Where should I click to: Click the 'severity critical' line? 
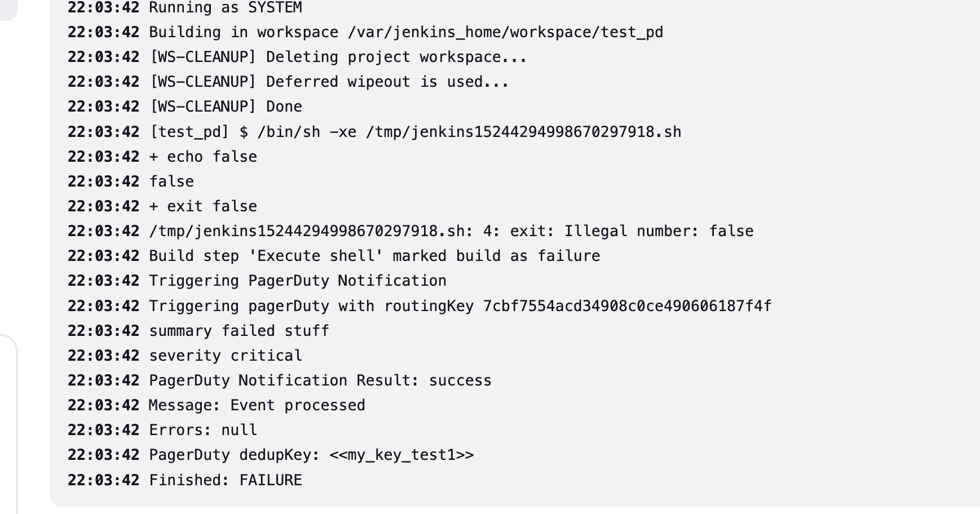pyautogui.click(x=226, y=356)
